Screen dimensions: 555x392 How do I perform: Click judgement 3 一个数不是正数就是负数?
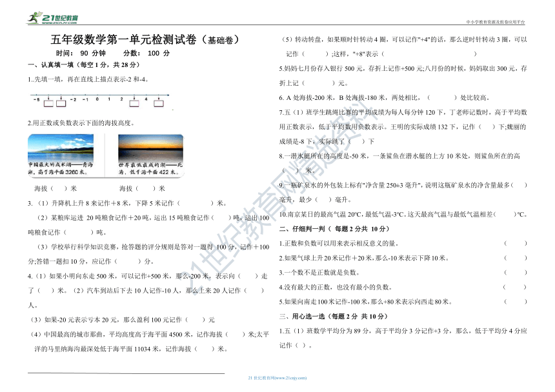(319, 273)
